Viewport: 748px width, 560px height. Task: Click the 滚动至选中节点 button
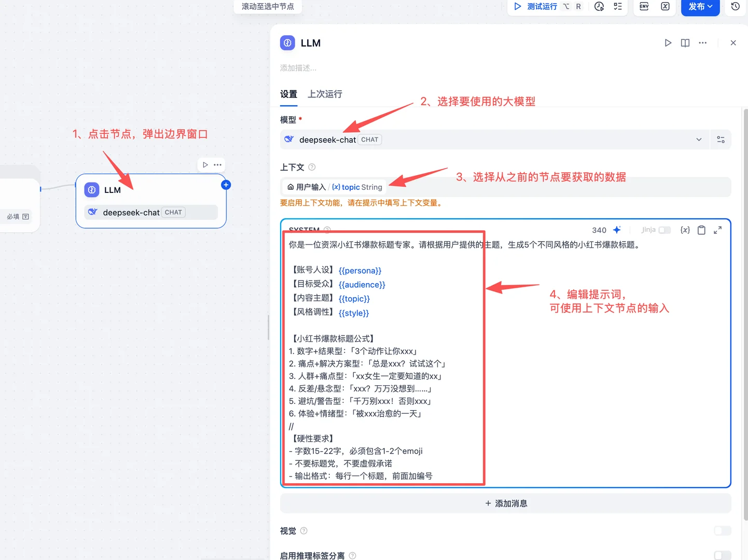click(268, 6)
